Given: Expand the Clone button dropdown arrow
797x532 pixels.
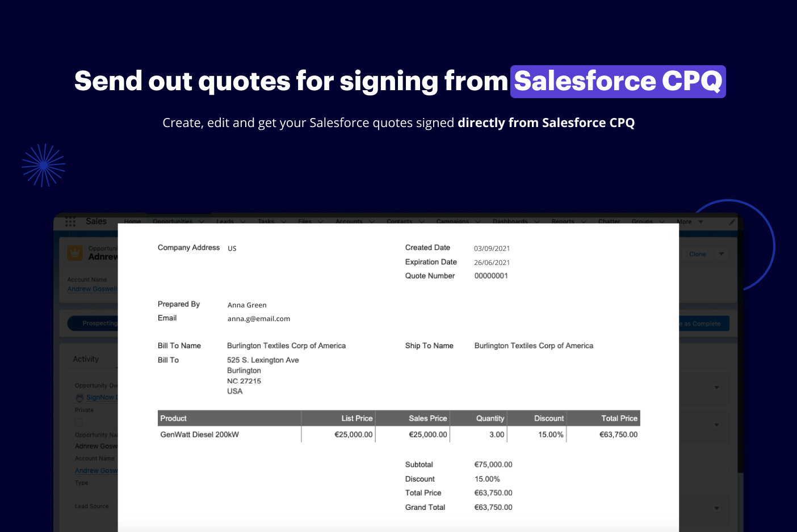Looking at the screenshot, I should click(x=722, y=254).
